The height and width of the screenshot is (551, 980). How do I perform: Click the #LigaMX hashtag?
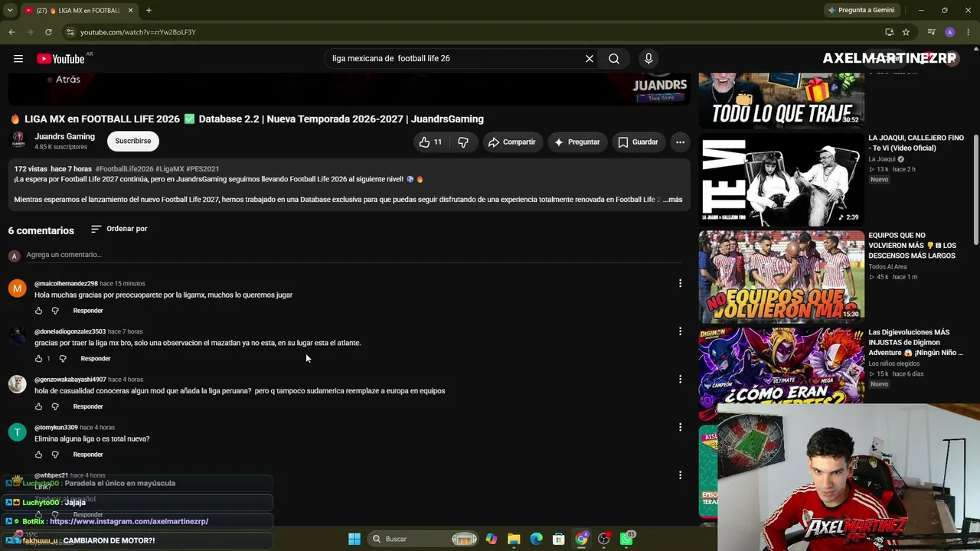click(x=170, y=168)
